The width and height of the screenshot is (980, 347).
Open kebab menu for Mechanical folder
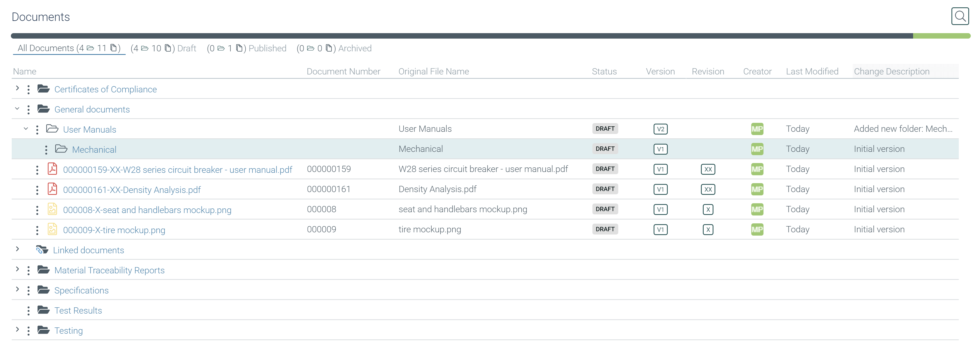tap(46, 150)
